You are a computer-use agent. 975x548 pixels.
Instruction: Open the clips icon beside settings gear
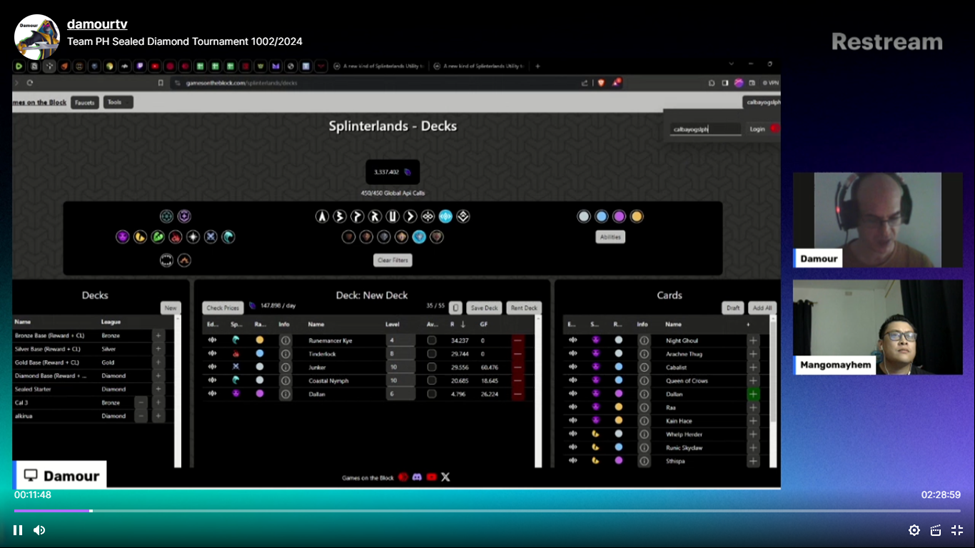pyautogui.click(x=936, y=530)
